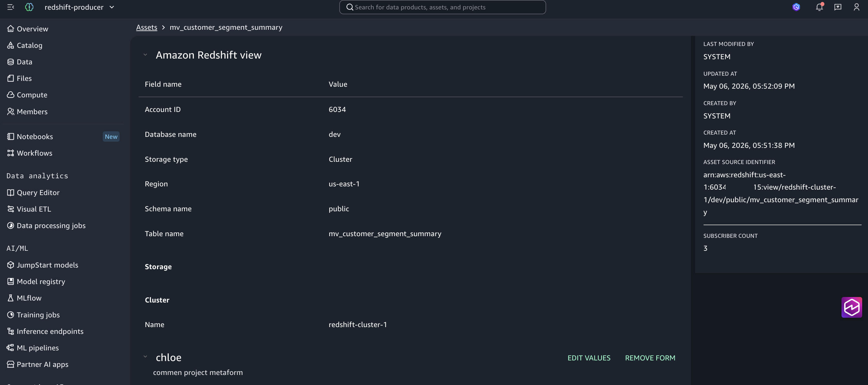Image resolution: width=868 pixels, height=385 pixels.
Task: Open the redshift-producer project dropdown
Action: click(x=79, y=7)
